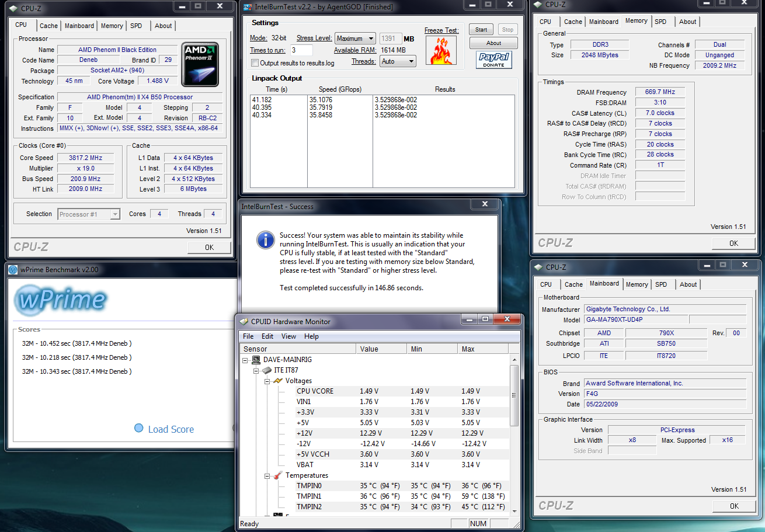Click the Min column header in Hardware Monitor
The height and width of the screenshot is (532, 765).
tap(432, 349)
